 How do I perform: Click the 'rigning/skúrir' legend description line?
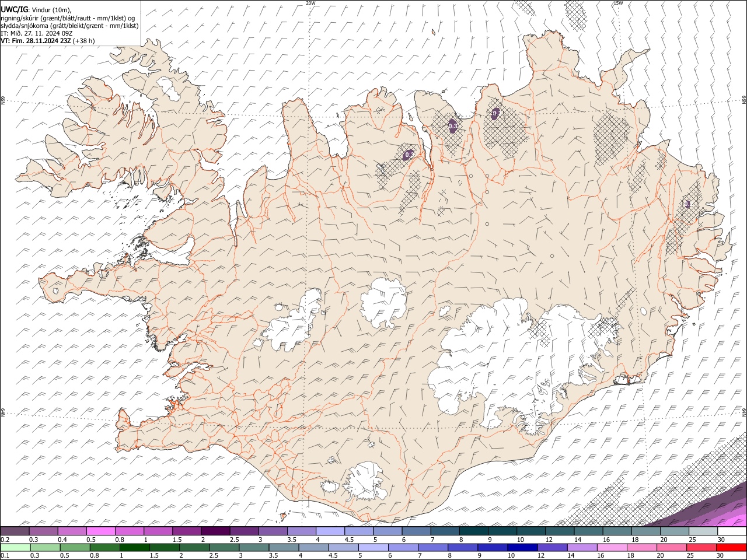[x=68, y=17]
